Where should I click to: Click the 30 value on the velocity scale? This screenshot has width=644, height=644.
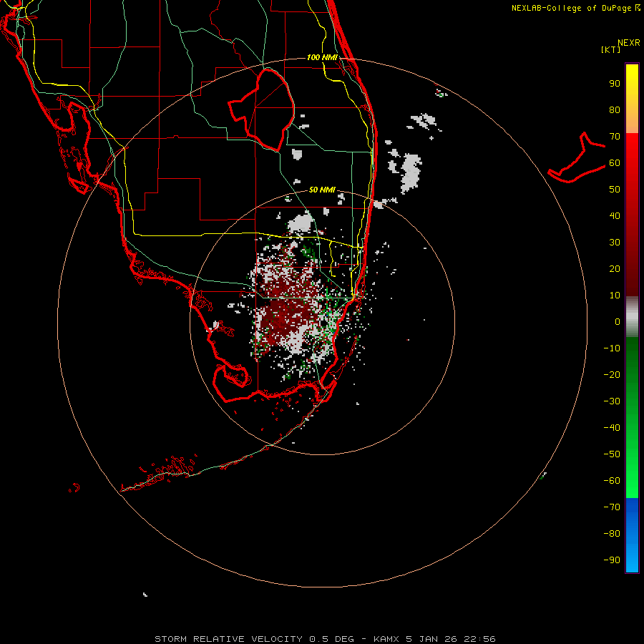tap(615, 243)
